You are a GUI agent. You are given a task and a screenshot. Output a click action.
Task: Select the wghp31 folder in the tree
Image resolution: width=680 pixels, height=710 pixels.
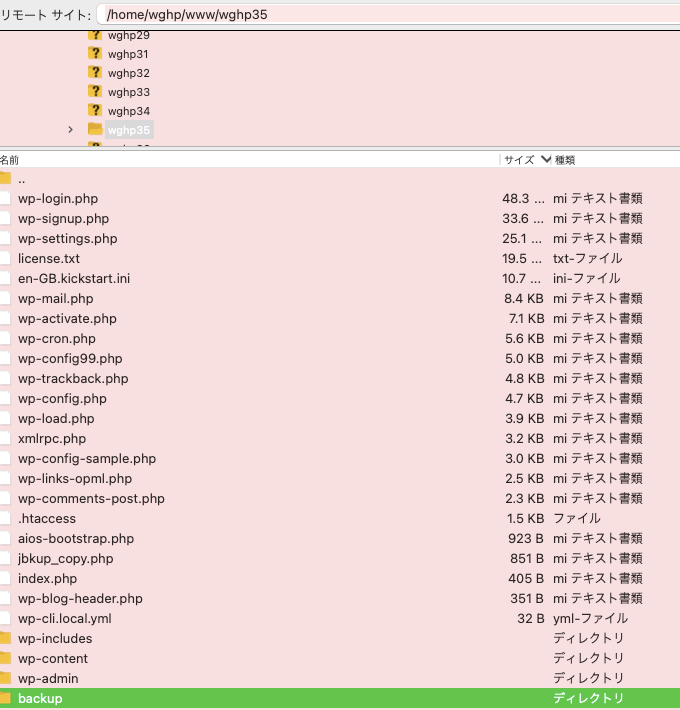[x=128, y=54]
